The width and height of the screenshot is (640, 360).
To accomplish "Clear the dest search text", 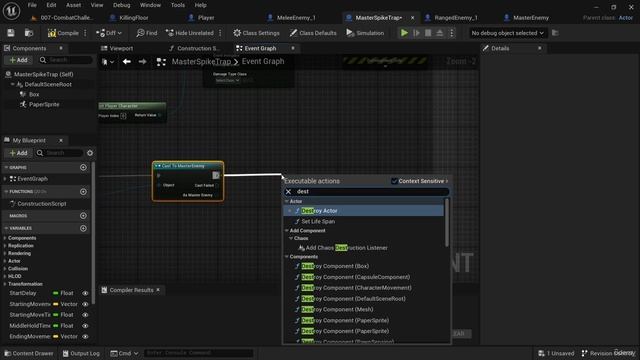I will click(289, 191).
